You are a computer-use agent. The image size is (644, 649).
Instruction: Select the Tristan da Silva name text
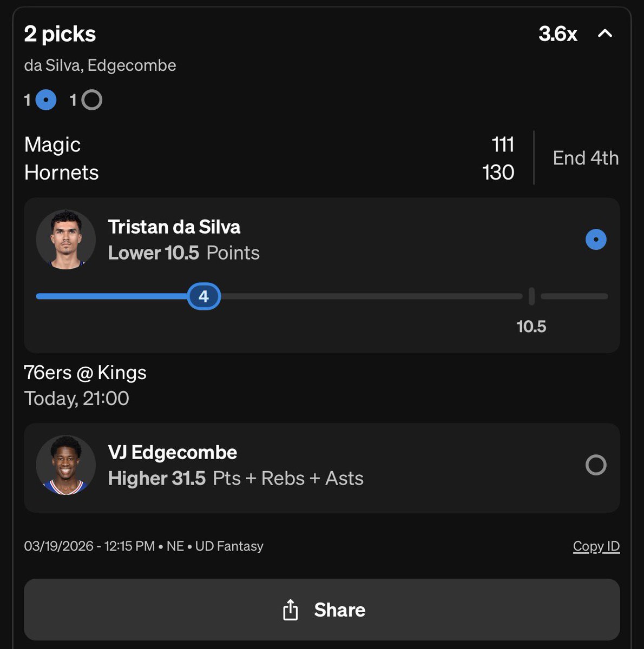(174, 227)
